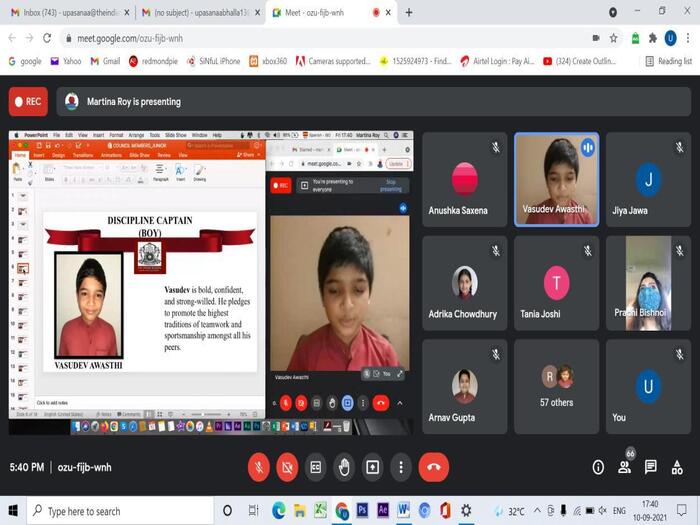Open the xbox360 bookmark
The height and width of the screenshot is (525, 700).
[268, 61]
